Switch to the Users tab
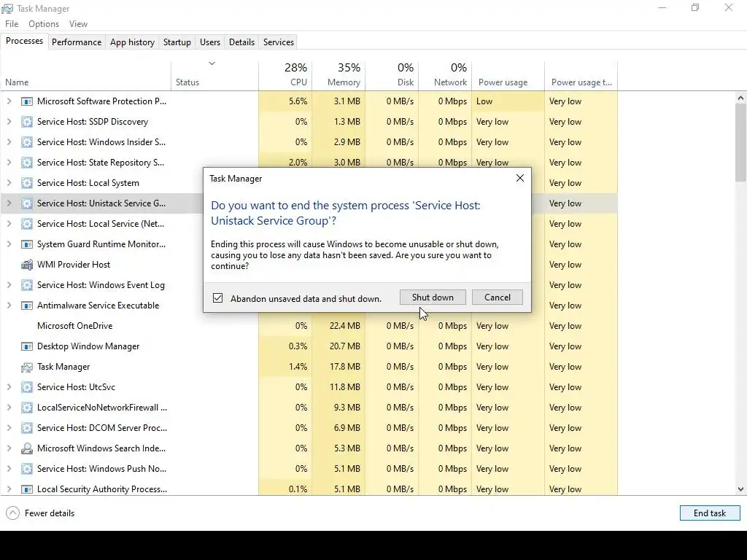 point(210,42)
